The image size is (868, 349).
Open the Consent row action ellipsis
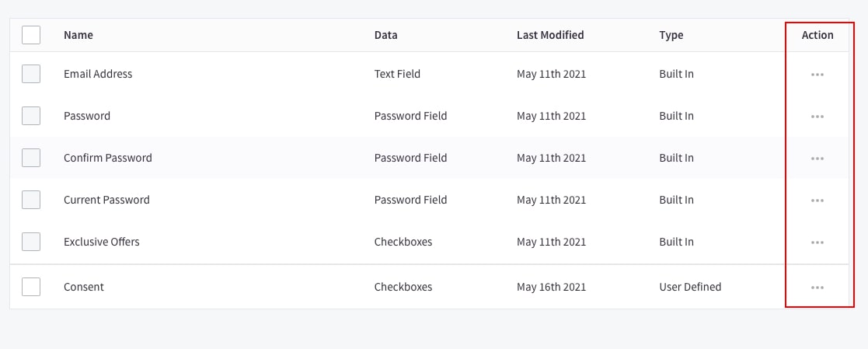(x=817, y=288)
